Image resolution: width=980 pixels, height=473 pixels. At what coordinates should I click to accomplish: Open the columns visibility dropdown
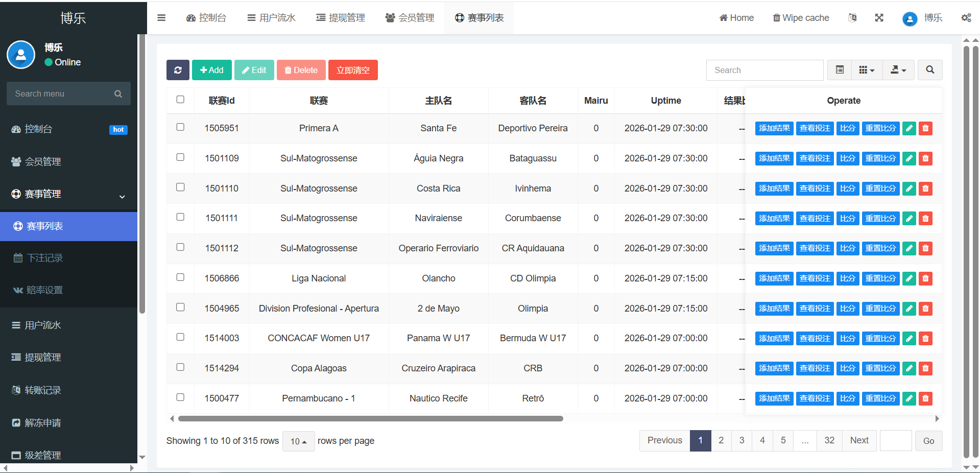(x=867, y=70)
